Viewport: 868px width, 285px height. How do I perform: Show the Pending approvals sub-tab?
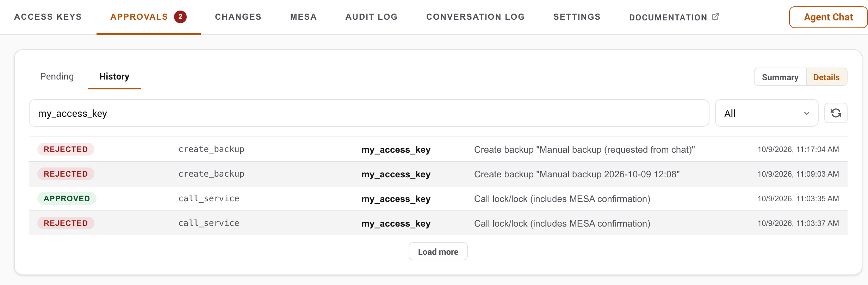(57, 76)
